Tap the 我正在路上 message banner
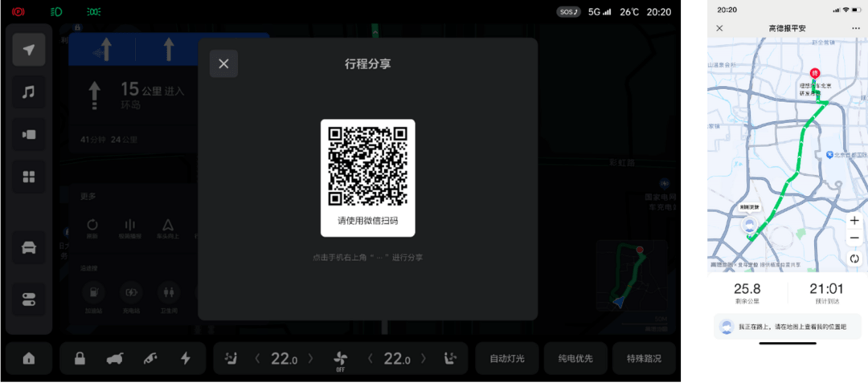 pos(787,327)
